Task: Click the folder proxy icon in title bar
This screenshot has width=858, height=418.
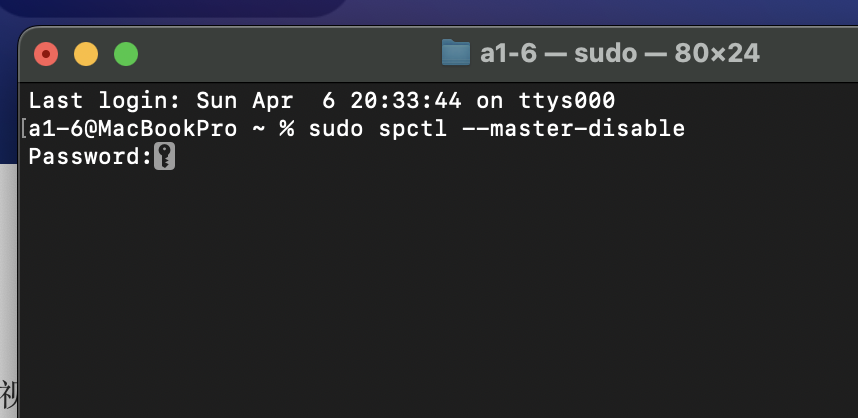Action: tap(456, 53)
